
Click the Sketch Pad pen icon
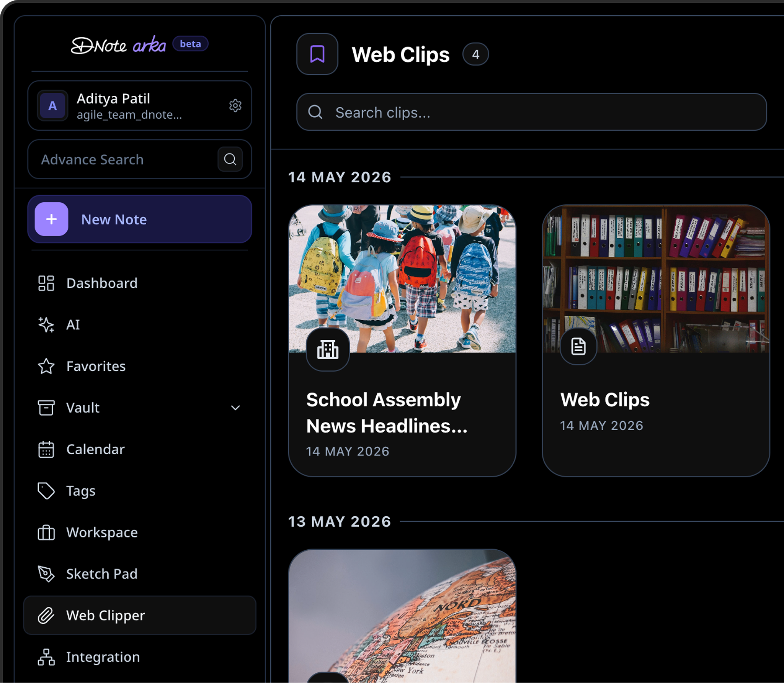click(x=46, y=574)
